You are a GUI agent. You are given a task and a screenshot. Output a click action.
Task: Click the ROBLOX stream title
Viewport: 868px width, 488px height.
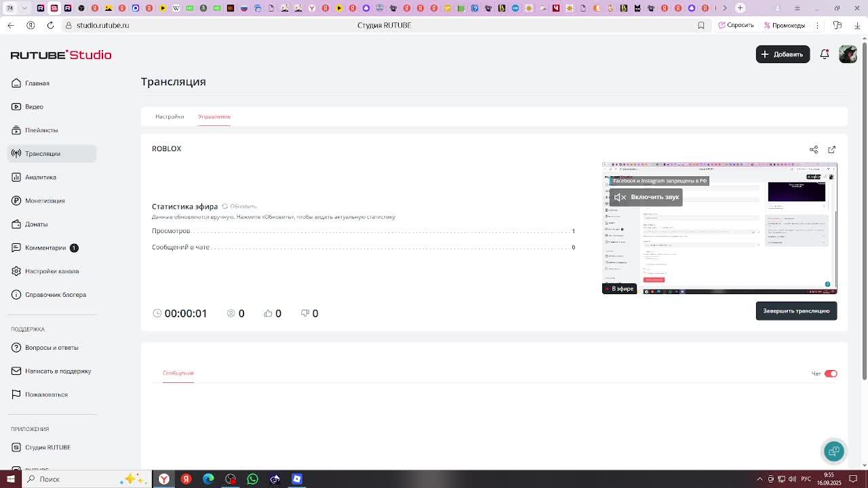[x=166, y=148]
